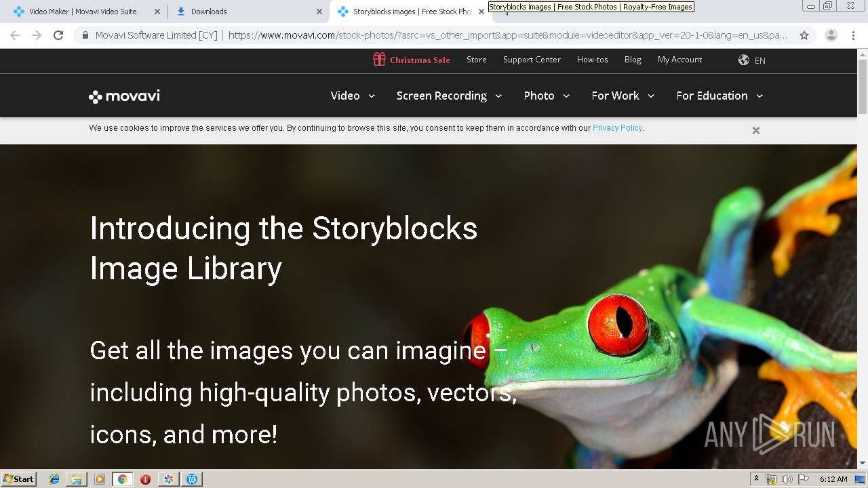Click the Movavi logo in the header
This screenshot has height=488, width=868.
pos(124,96)
